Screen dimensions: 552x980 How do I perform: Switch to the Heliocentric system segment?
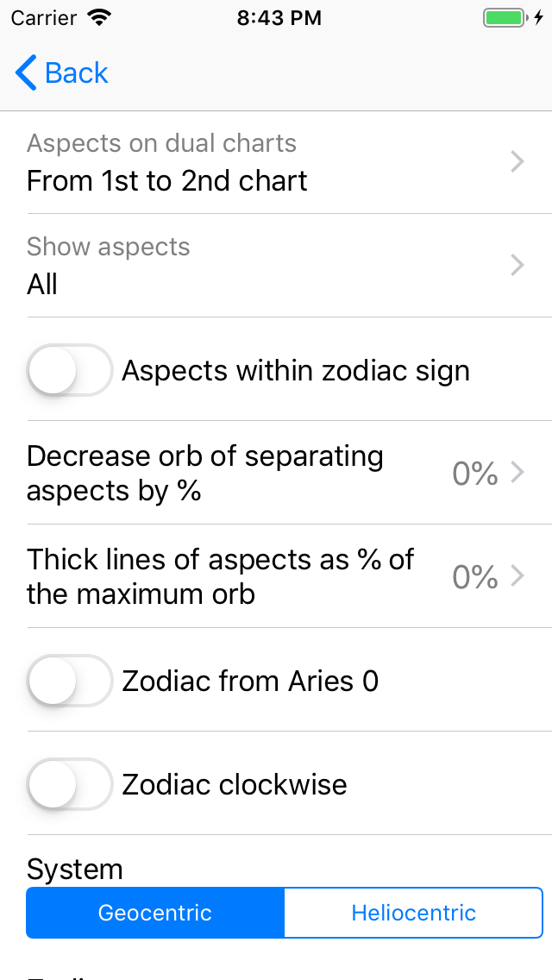[414, 913]
